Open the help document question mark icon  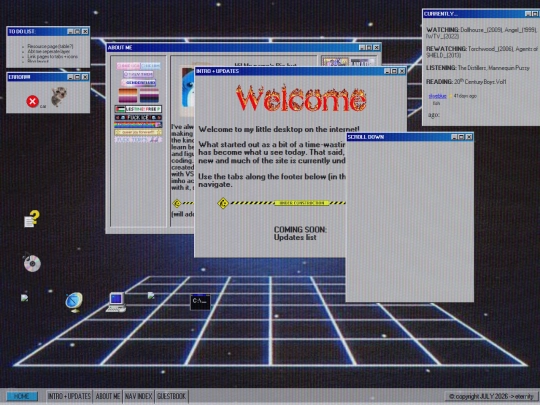[32, 219]
